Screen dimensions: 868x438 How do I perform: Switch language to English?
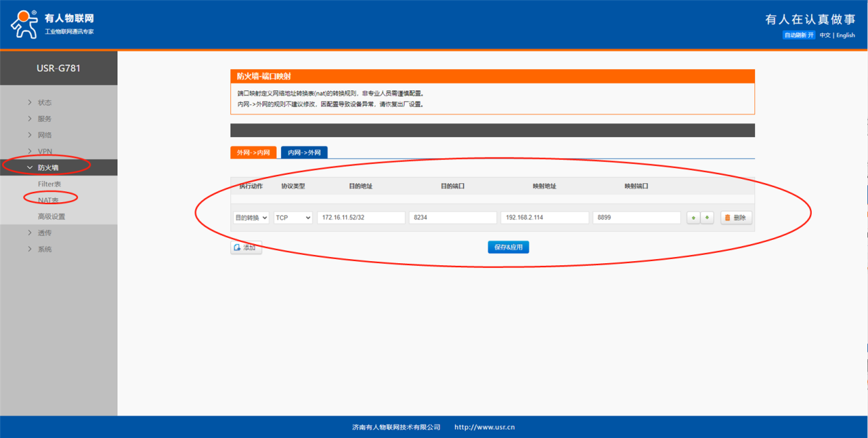point(845,35)
